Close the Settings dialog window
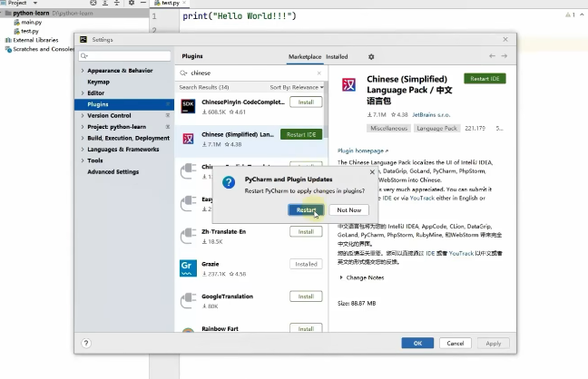Screen dimensions: 588x379 505,39
